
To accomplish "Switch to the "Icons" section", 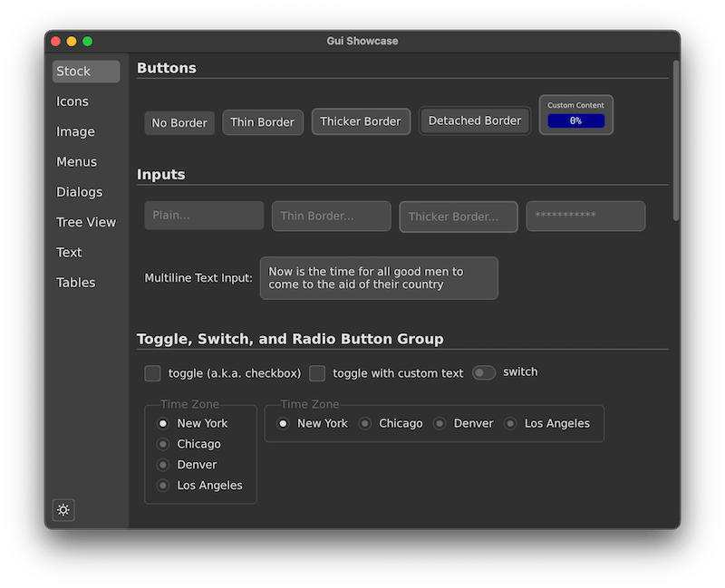I will 72,101.
